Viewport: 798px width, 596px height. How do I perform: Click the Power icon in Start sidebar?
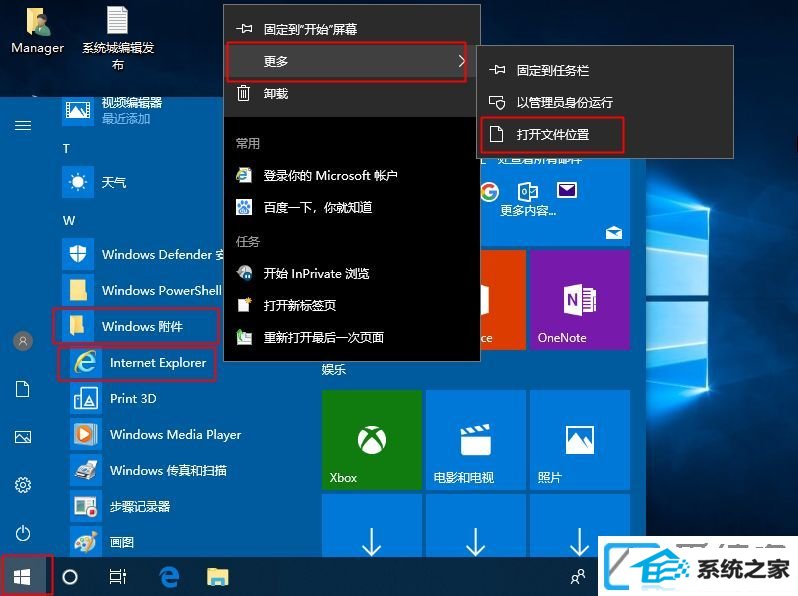(23, 533)
